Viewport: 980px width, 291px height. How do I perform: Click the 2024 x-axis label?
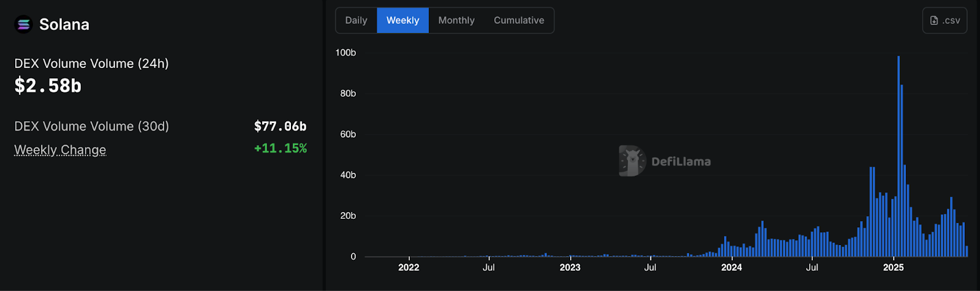[x=731, y=267]
